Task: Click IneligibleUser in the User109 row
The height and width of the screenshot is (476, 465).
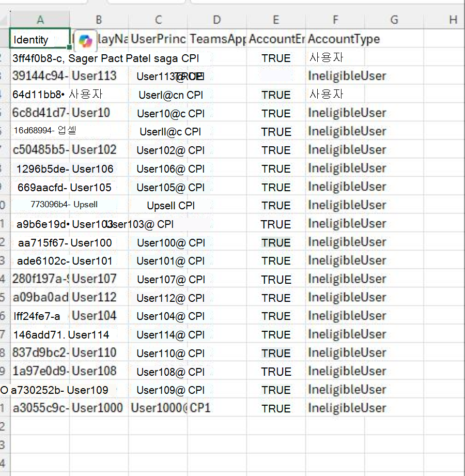Action: pyautogui.click(x=347, y=390)
